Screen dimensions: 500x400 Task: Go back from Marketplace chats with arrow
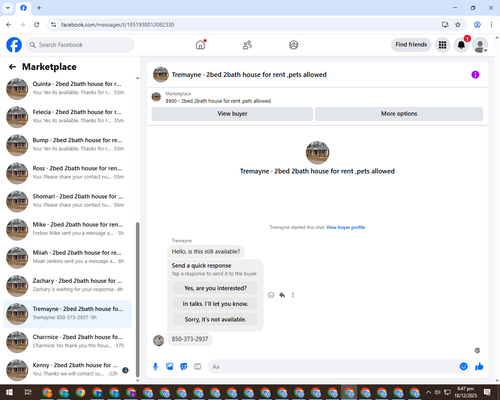(12, 67)
